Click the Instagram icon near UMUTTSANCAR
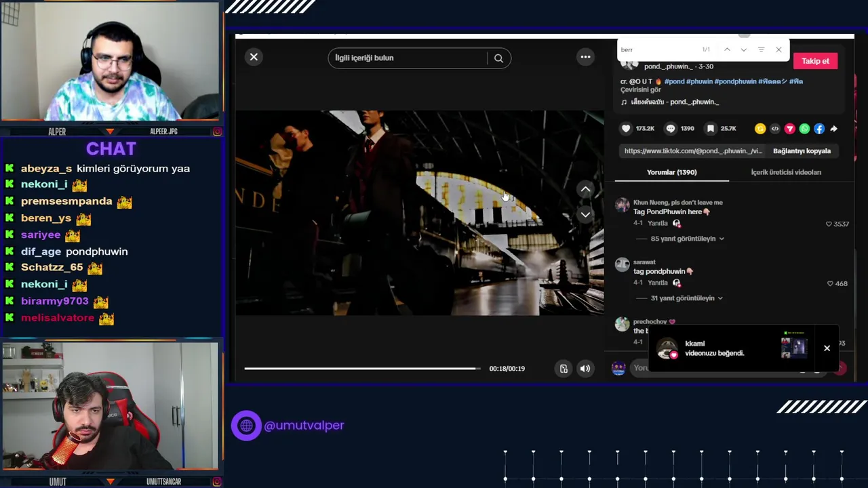The image size is (868, 488). coord(217,482)
